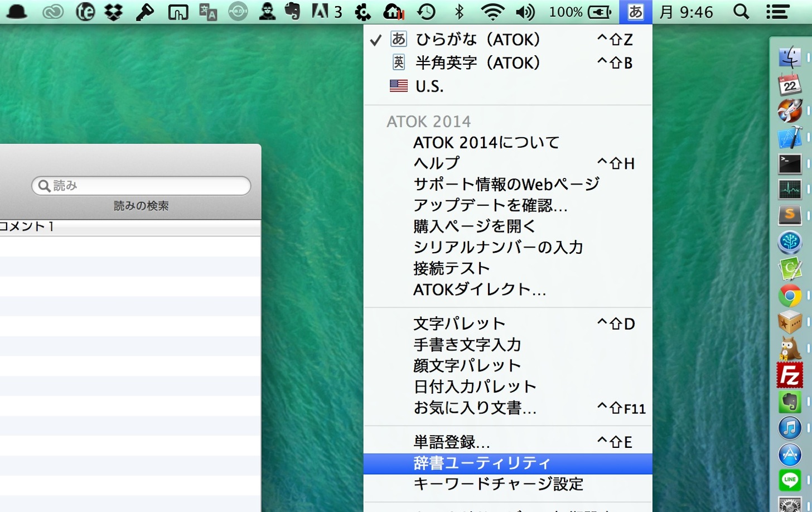The height and width of the screenshot is (512, 812).
Task: Click the Bluetooth status icon
Action: click(x=460, y=12)
